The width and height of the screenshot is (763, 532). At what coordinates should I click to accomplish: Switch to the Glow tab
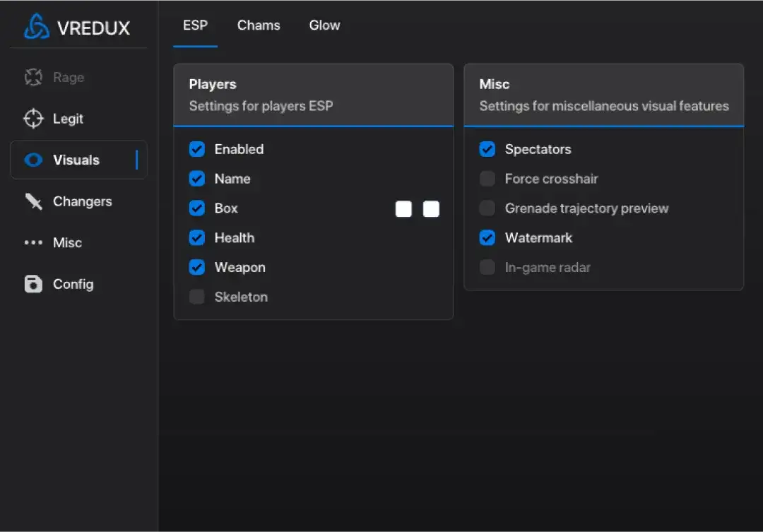tap(324, 25)
